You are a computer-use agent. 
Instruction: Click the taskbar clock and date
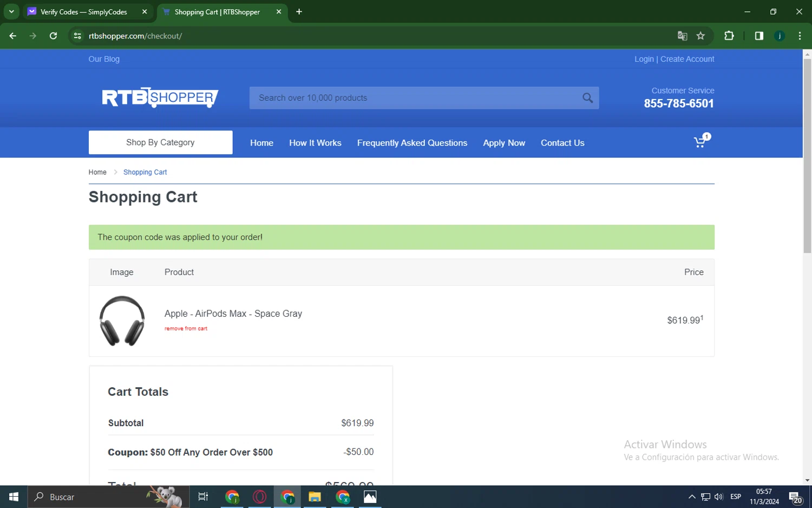coord(764,497)
